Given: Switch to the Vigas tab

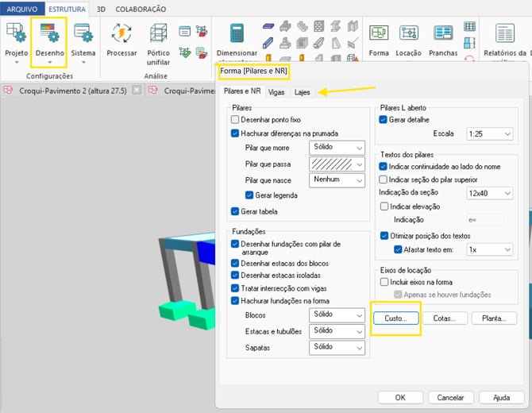Looking at the screenshot, I should click(276, 92).
